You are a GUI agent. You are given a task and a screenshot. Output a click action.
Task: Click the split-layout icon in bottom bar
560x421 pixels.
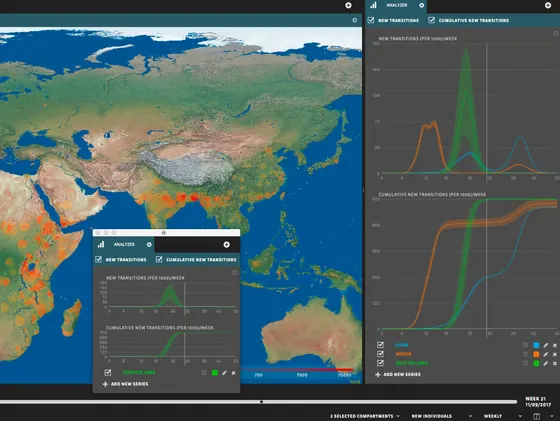click(x=536, y=416)
